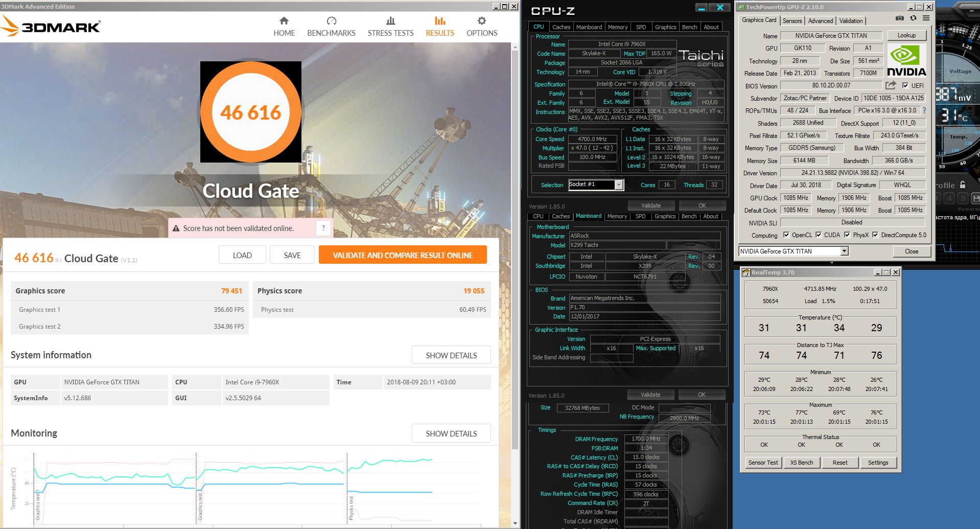Click the Graphics score value 79 451

point(231,291)
